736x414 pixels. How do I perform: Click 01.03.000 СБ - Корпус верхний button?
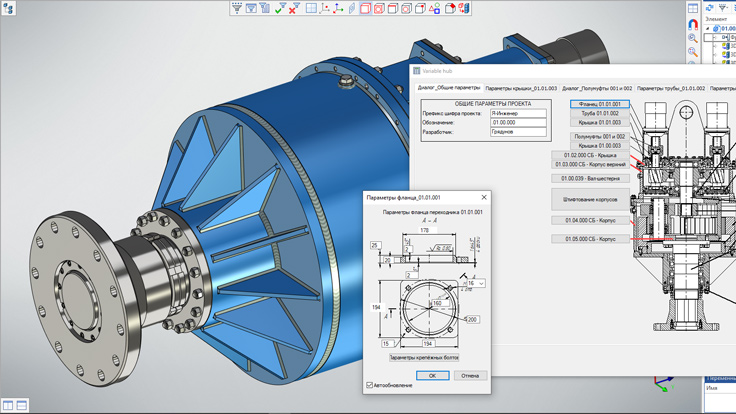click(590, 164)
